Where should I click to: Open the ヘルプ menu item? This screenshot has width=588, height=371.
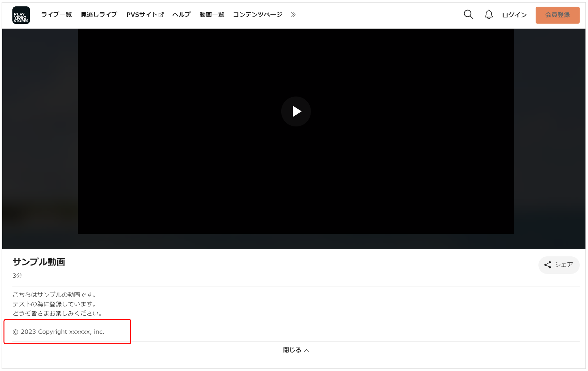[x=181, y=15]
